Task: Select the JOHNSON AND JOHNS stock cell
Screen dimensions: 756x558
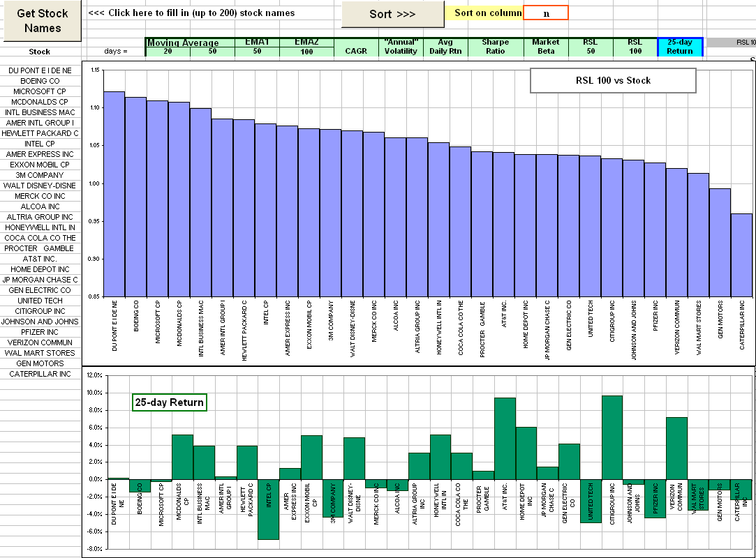Action: [40, 322]
